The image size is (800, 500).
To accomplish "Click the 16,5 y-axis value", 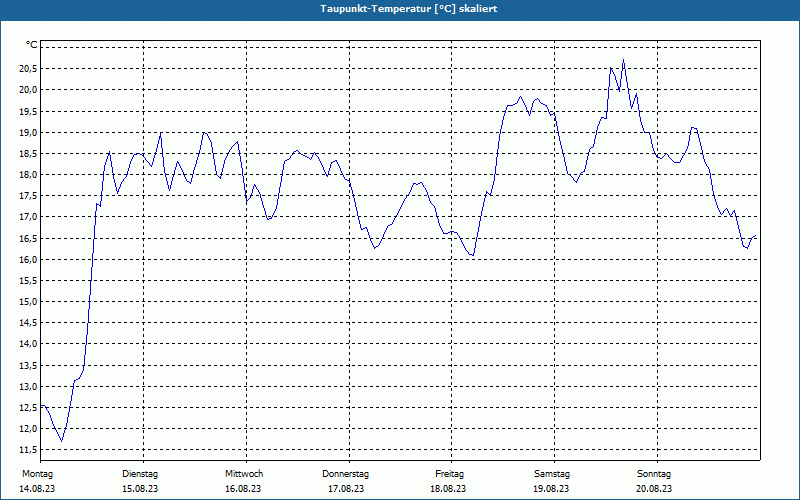I will 28,238.
